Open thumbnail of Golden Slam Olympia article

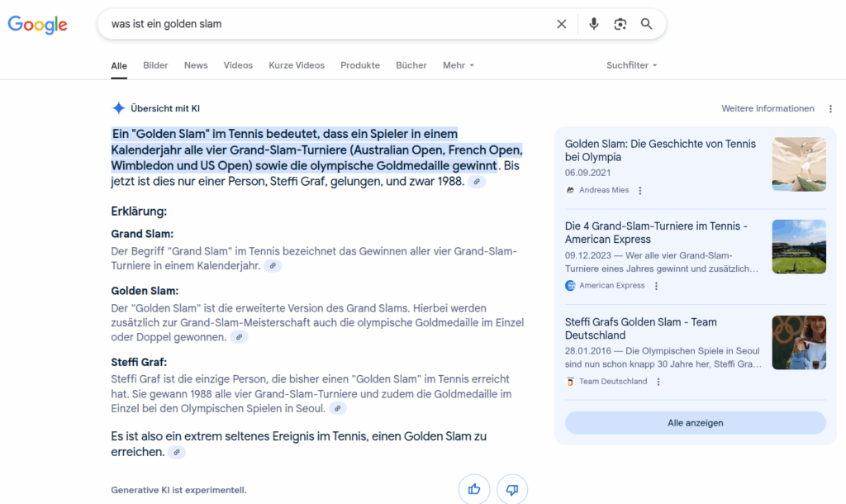(799, 164)
